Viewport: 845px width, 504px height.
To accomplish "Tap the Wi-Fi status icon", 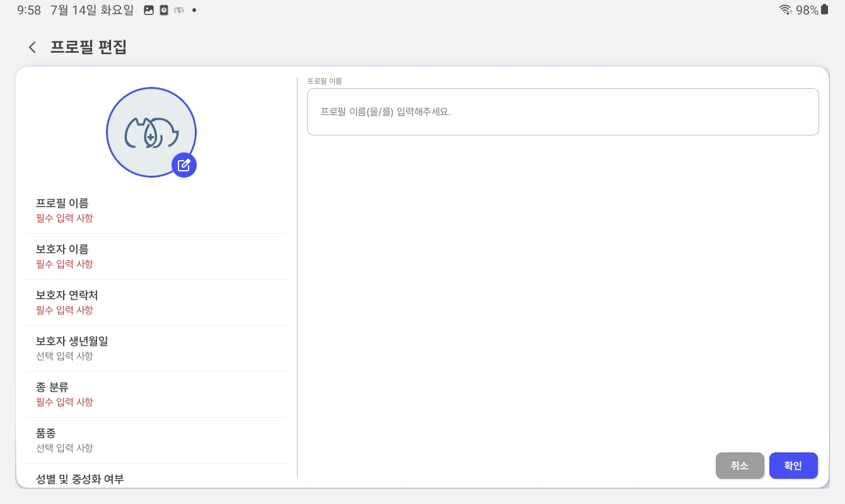I will point(785,10).
